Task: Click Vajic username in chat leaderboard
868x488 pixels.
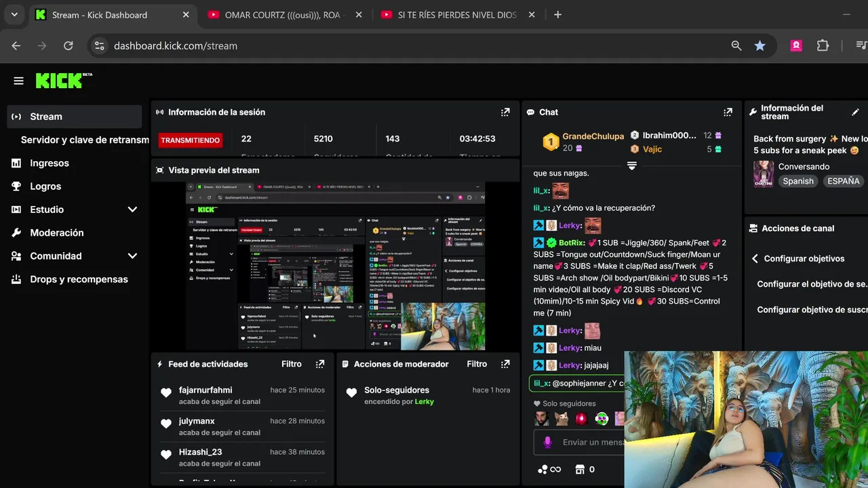Action: coord(652,149)
